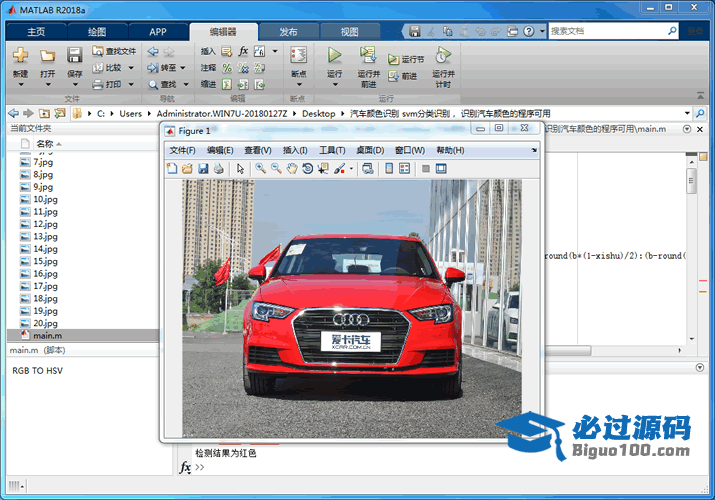Image resolution: width=715 pixels, height=500 pixels.
Task: Click the save icon in Figure 1 toolbar
Action: (203, 169)
